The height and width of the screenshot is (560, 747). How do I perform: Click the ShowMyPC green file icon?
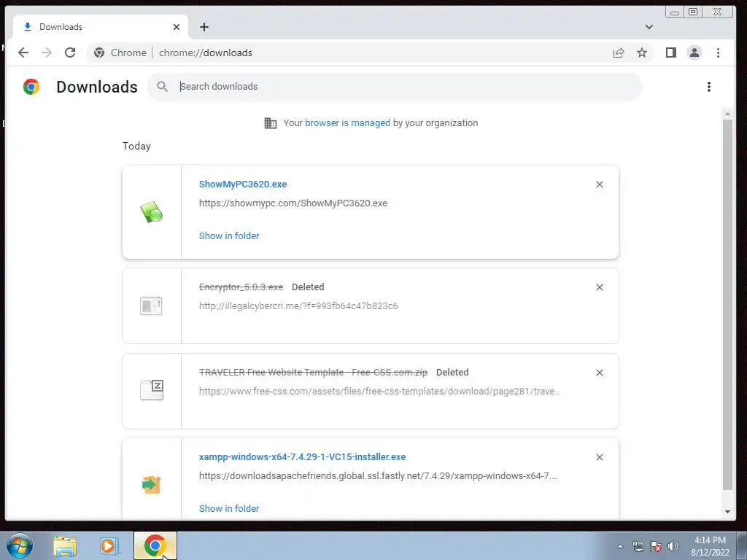[x=152, y=212]
